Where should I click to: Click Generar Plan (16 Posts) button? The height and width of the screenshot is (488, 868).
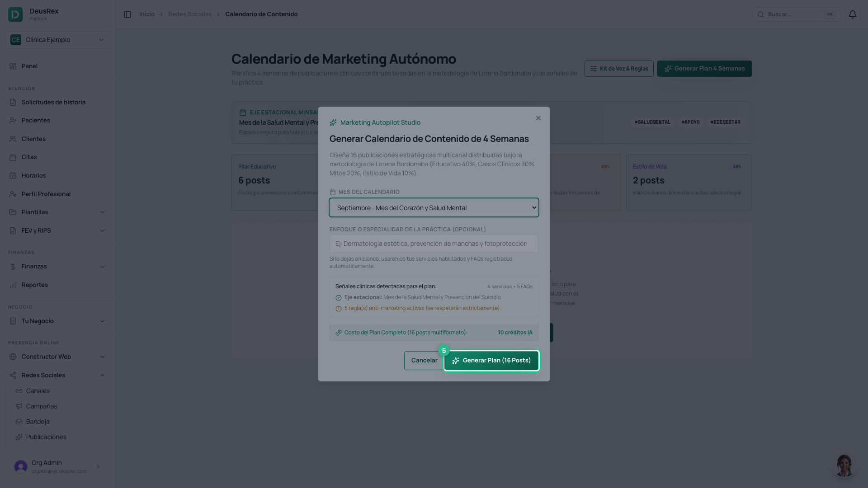click(x=491, y=361)
